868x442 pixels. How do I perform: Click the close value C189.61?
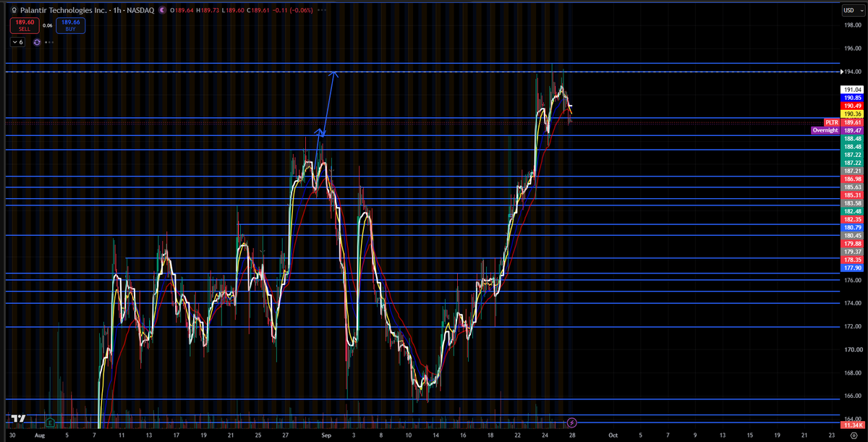[257, 9]
